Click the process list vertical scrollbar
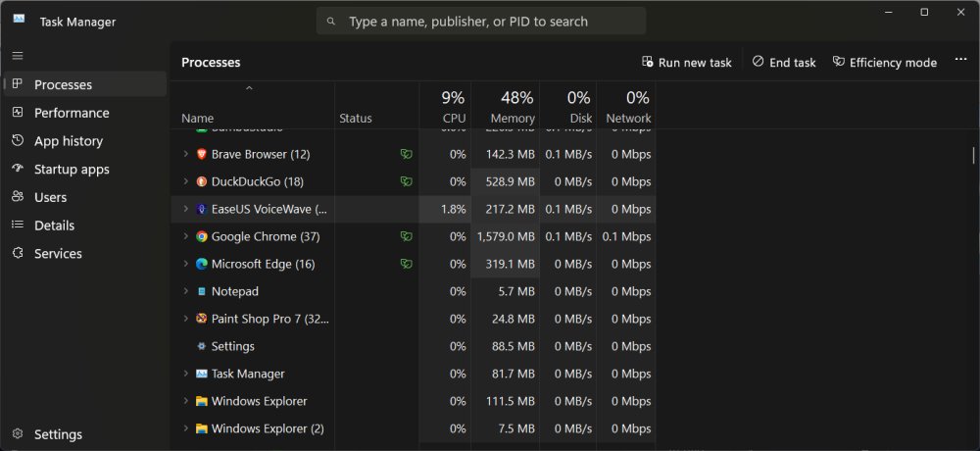Image resolution: width=980 pixels, height=451 pixels. pyautogui.click(x=973, y=155)
